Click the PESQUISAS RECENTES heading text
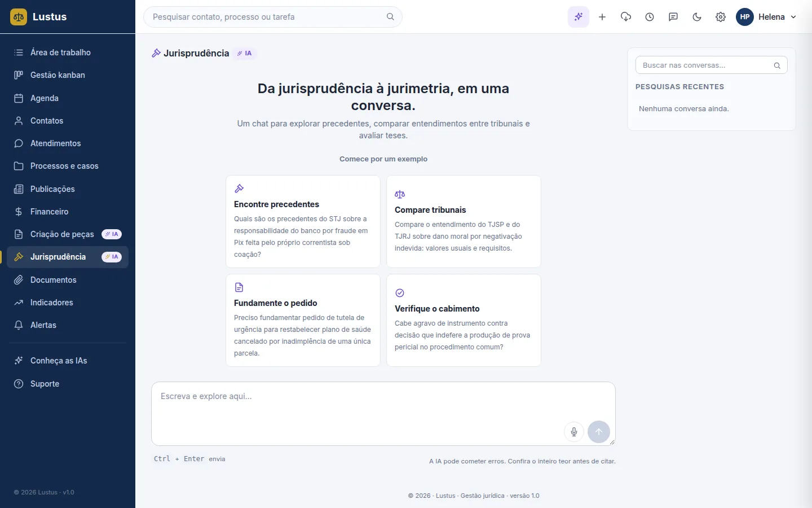This screenshot has width=812, height=508. pos(679,87)
